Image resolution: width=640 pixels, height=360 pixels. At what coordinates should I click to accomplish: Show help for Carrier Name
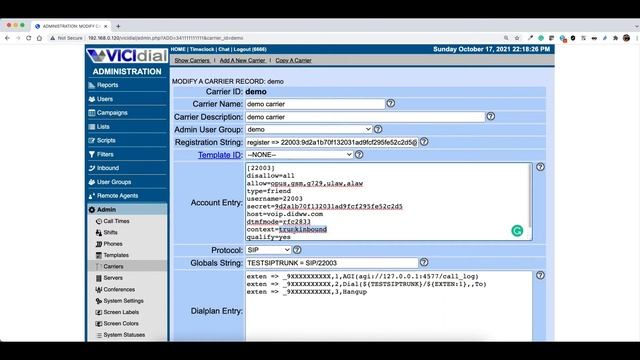pyautogui.click(x=391, y=103)
